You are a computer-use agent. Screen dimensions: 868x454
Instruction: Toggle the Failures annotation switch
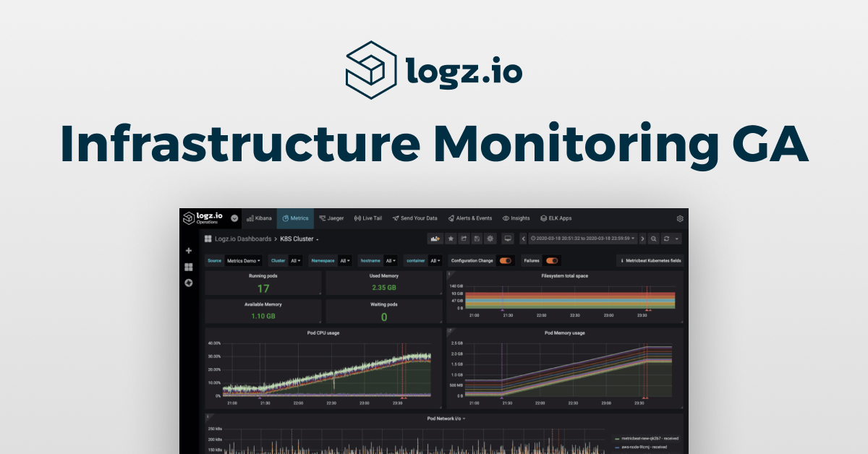coord(553,260)
